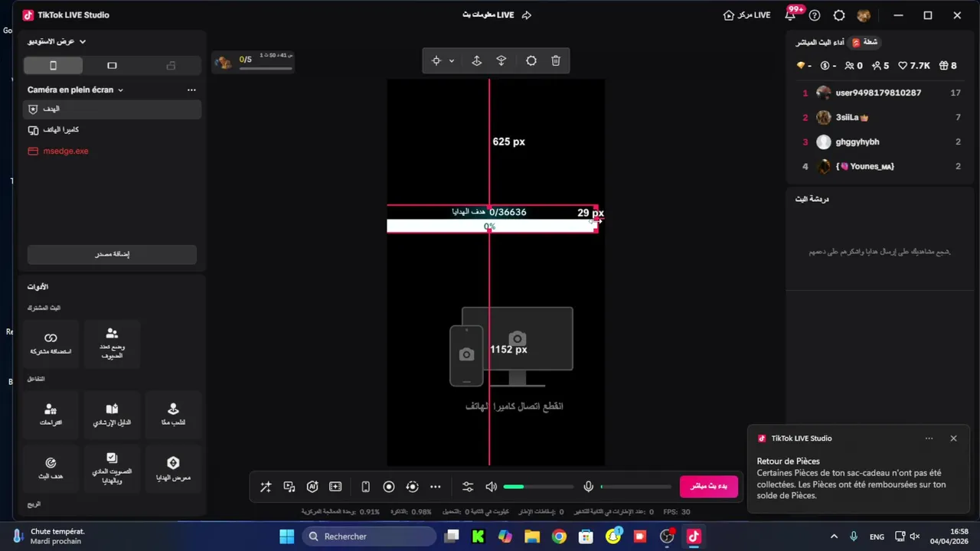Click the 0/5 mission progress widget
The image size is (980, 551).
tap(254, 61)
